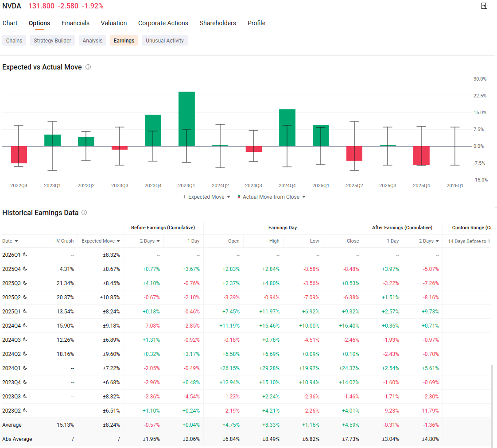497x448 pixels.
Task: Click the moon icon next to 2023Q2
Action: pos(25,410)
